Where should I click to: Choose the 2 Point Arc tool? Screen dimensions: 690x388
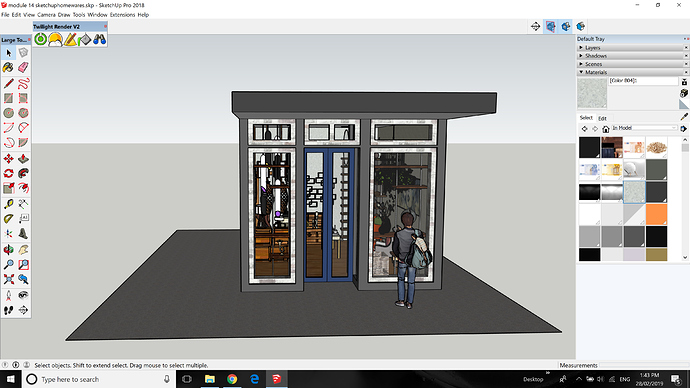[x=23, y=128]
